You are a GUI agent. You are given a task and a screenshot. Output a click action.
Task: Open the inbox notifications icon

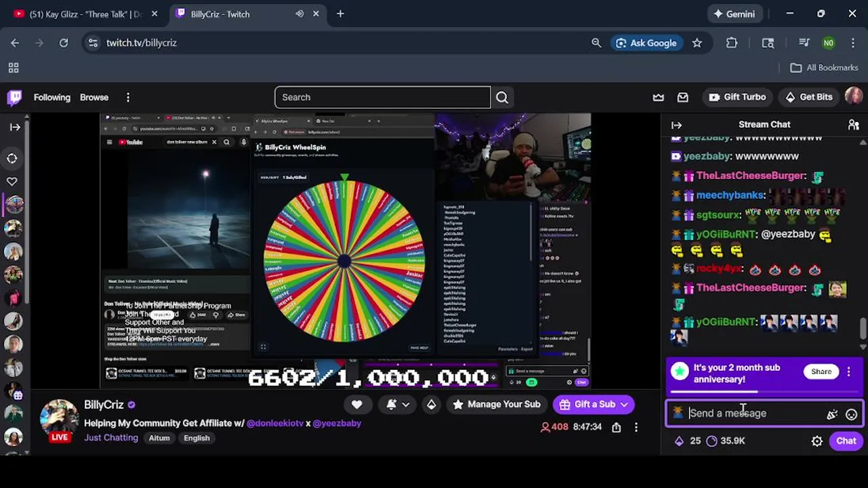point(683,98)
